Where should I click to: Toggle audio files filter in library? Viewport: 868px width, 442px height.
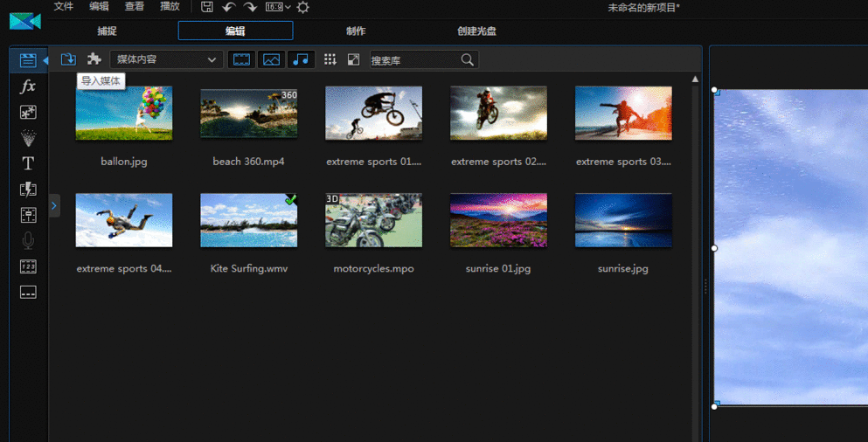click(301, 59)
